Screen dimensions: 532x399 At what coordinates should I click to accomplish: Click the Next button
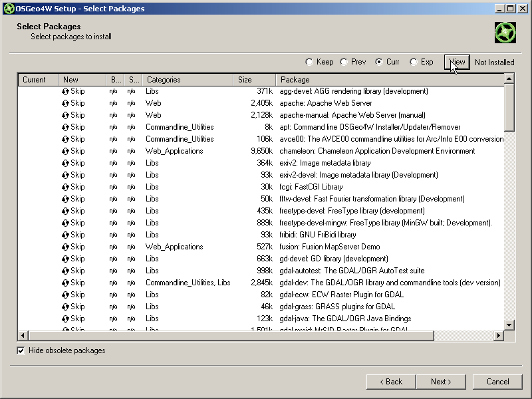pos(441,382)
